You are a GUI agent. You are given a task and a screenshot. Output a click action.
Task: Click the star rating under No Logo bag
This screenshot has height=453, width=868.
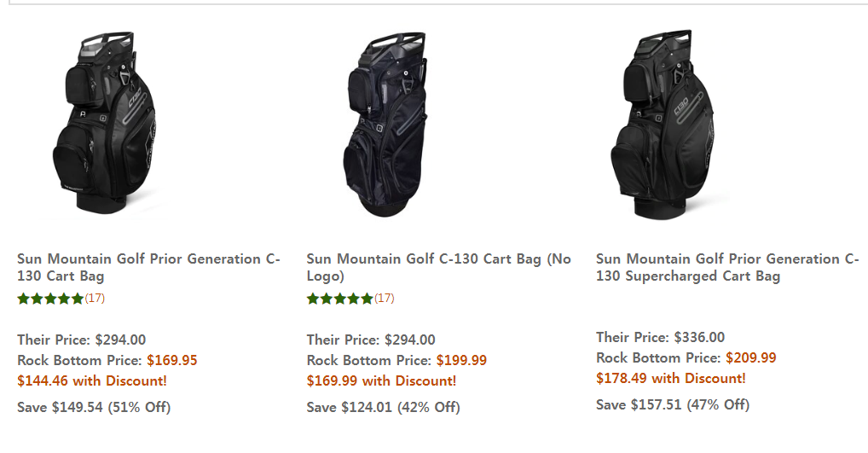pos(340,299)
